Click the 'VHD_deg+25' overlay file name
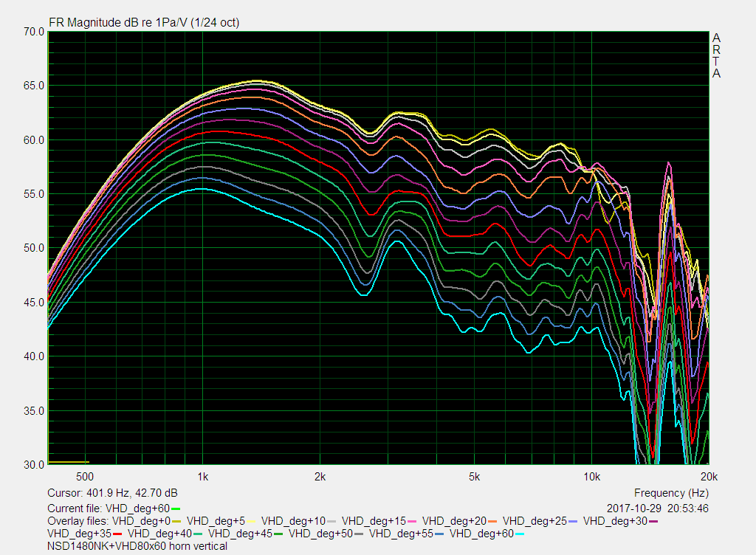Image resolution: width=756 pixels, height=555 pixels. click(x=535, y=521)
